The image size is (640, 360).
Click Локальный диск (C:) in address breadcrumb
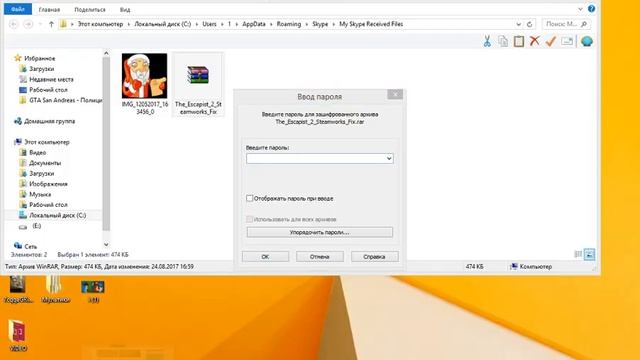pyautogui.click(x=162, y=24)
